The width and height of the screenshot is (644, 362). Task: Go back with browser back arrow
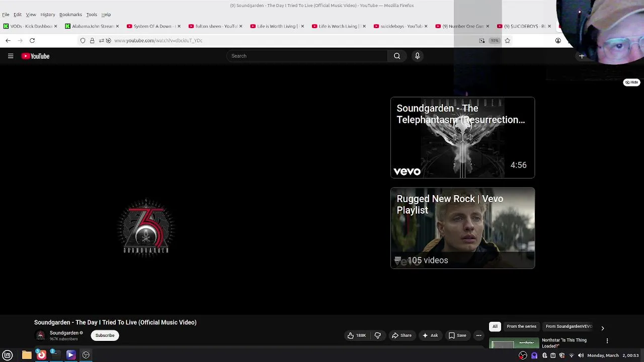pyautogui.click(x=8, y=40)
